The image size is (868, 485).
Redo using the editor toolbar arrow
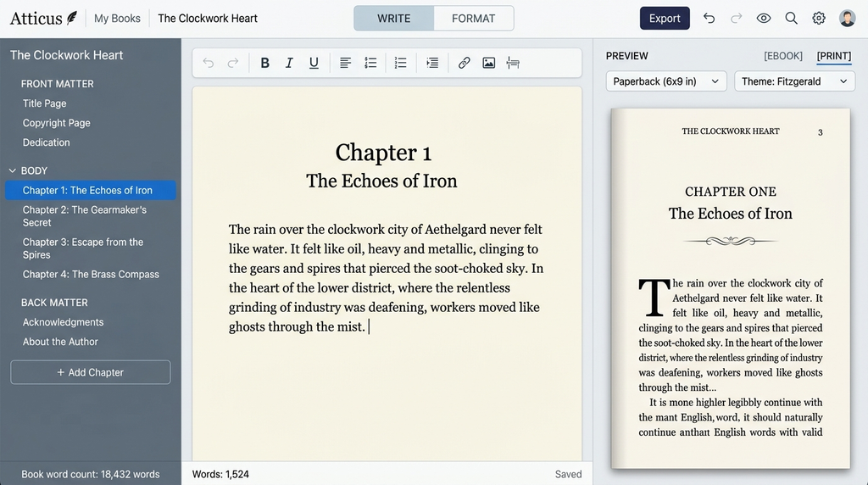point(233,63)
